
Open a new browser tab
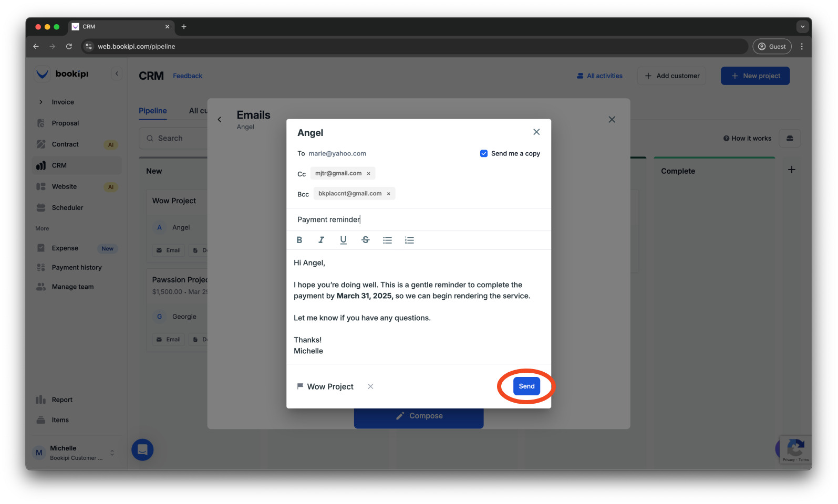[x=184, y=27]
